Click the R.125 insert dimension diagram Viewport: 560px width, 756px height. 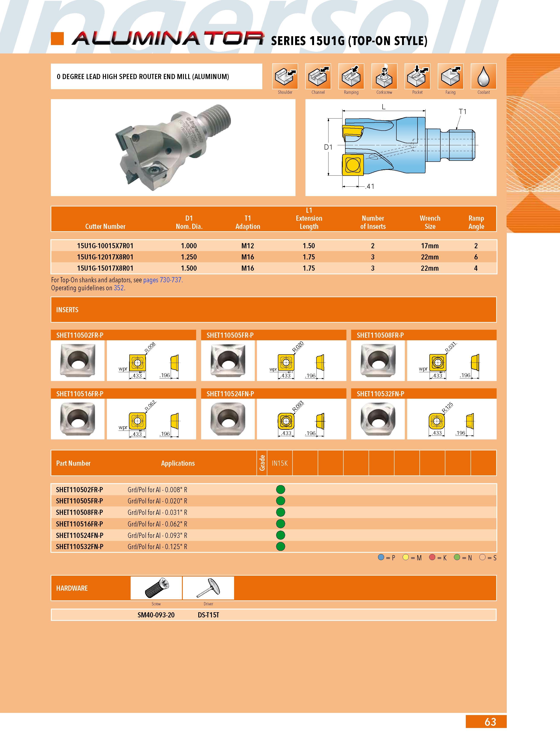pos(452,419)
